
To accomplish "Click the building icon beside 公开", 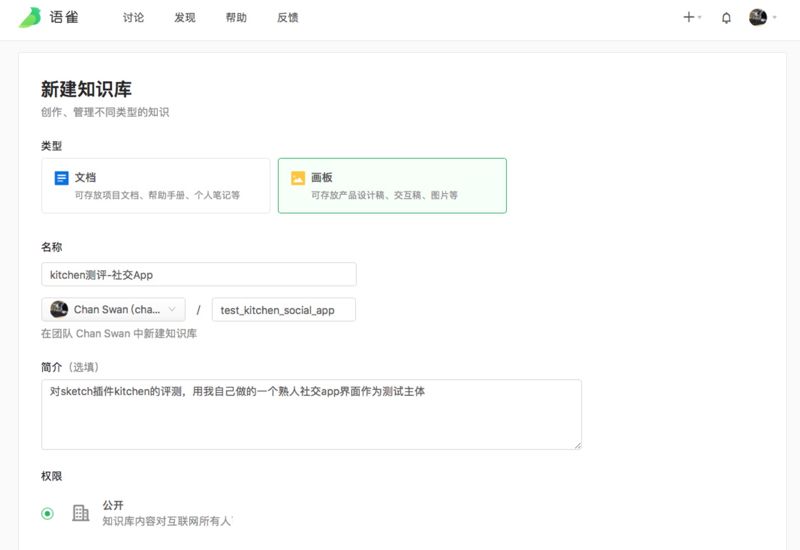I will 81,513.
